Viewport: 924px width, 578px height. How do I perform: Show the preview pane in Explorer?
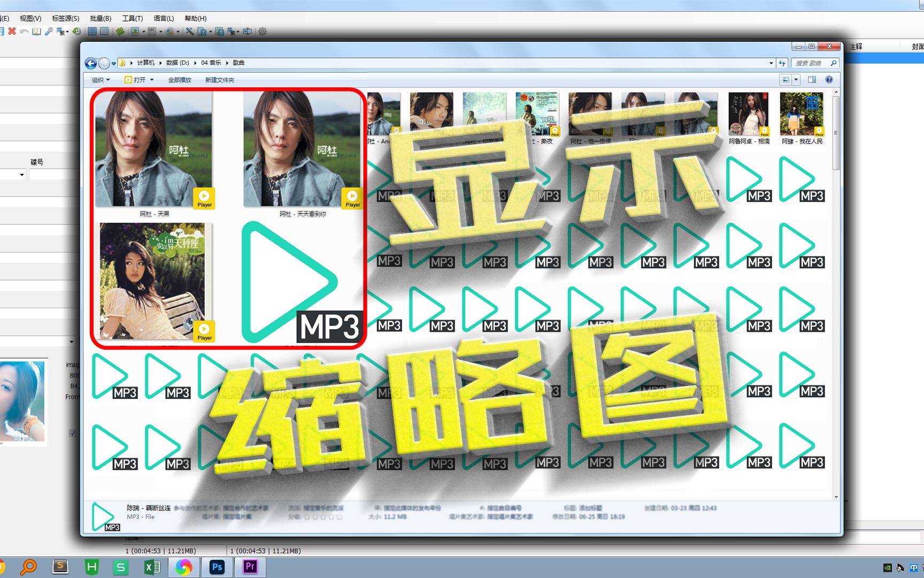pyautogui.click(x=812, y=80)
